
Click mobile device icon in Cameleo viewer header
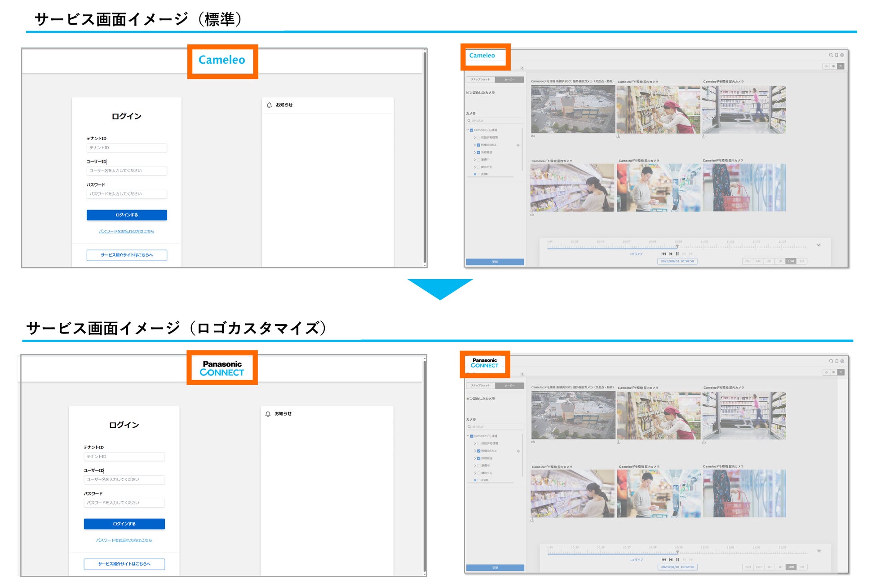pyautogui.click(x=836, y=55)
